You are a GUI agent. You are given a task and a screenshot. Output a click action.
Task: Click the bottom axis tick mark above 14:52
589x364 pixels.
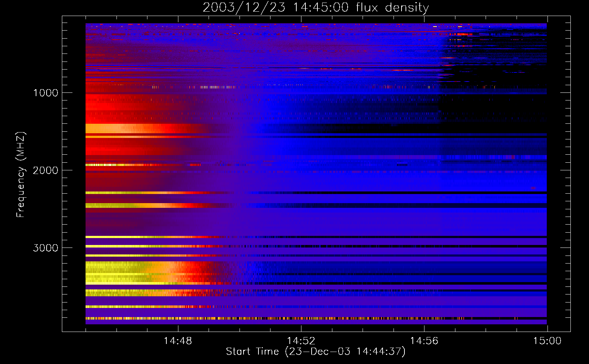point(301,328)
